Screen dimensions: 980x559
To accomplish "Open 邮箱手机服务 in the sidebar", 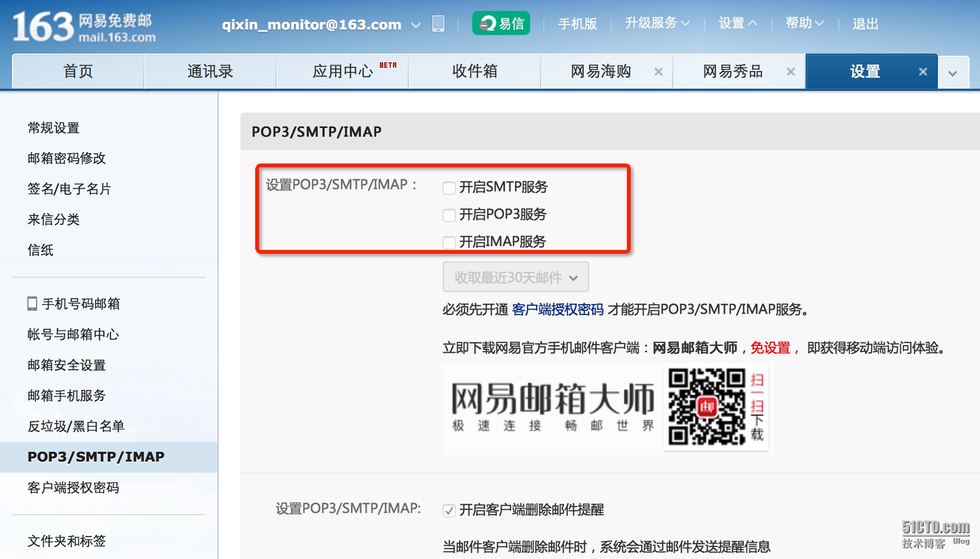I will pyautogui.click(x=67, y=396).
